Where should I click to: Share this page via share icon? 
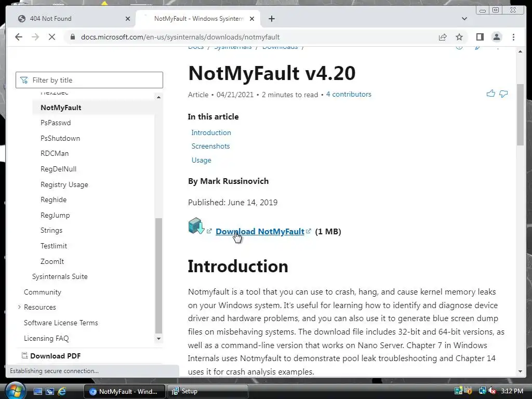tap(443, 37)
